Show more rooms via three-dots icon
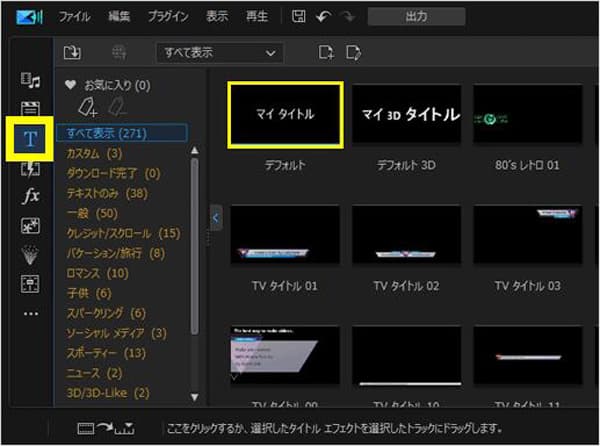 click(x=31, y=314)
